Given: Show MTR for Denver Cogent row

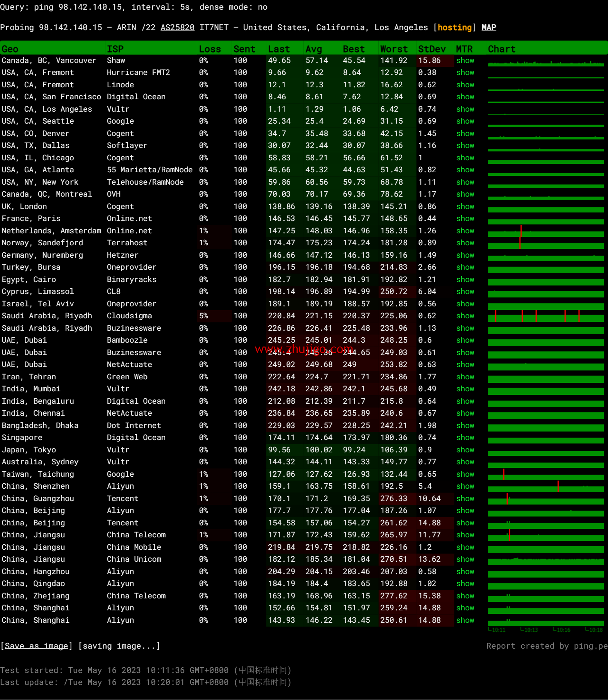Looking at the screenshot, I should 465,134.
